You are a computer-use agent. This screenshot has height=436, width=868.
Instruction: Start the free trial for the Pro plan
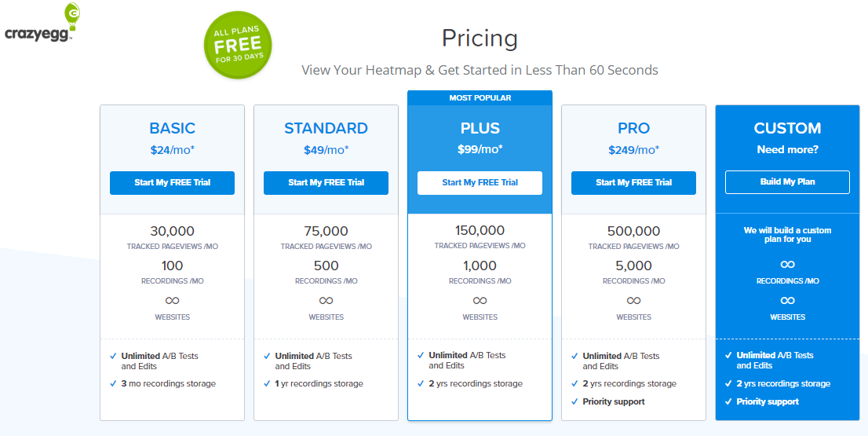[x=634, y=183]
